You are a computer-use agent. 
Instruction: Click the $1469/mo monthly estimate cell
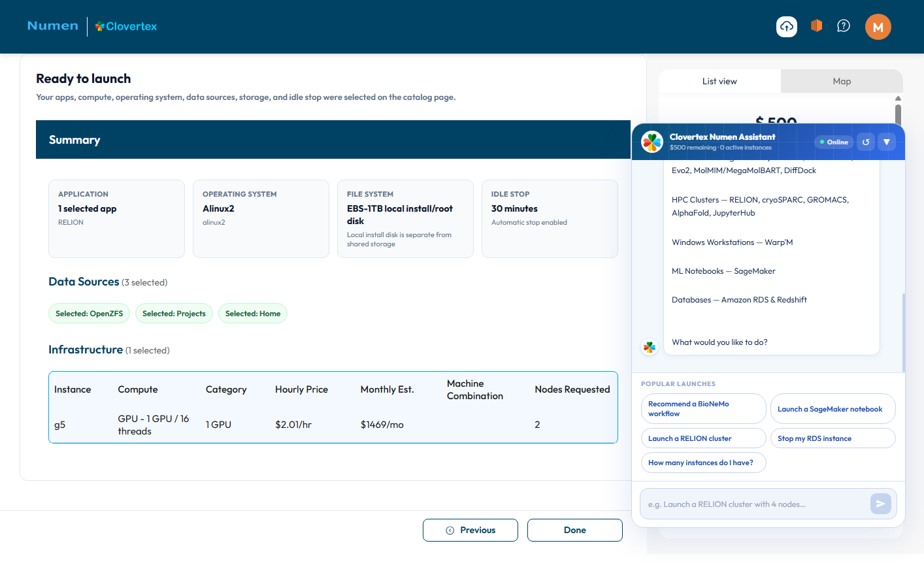click(382, 425)
